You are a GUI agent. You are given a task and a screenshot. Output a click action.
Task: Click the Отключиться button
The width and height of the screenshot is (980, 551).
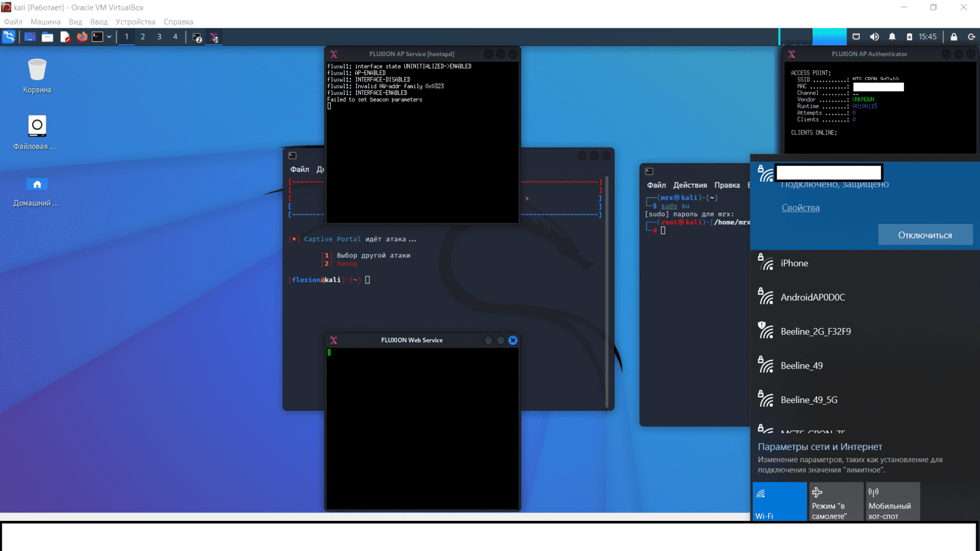[925, 234]
